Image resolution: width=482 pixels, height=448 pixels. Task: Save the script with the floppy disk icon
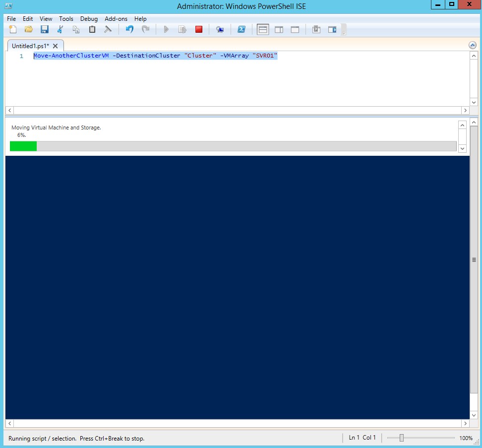45,29
